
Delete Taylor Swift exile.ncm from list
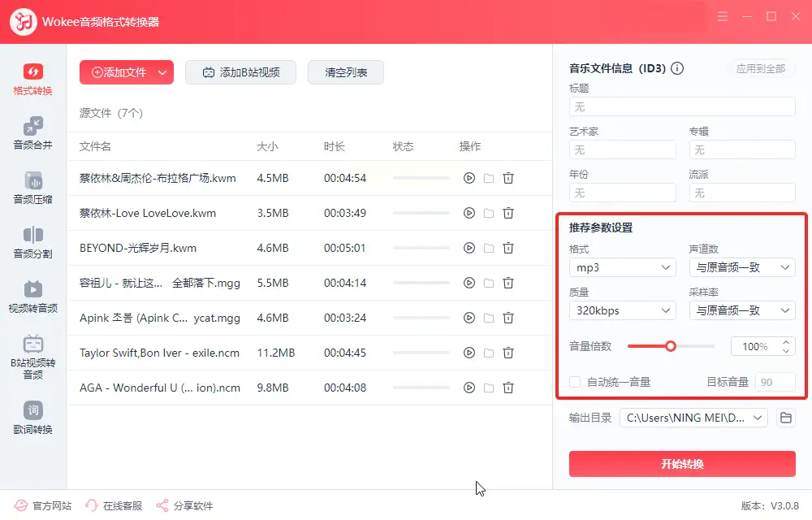point(508,353)
